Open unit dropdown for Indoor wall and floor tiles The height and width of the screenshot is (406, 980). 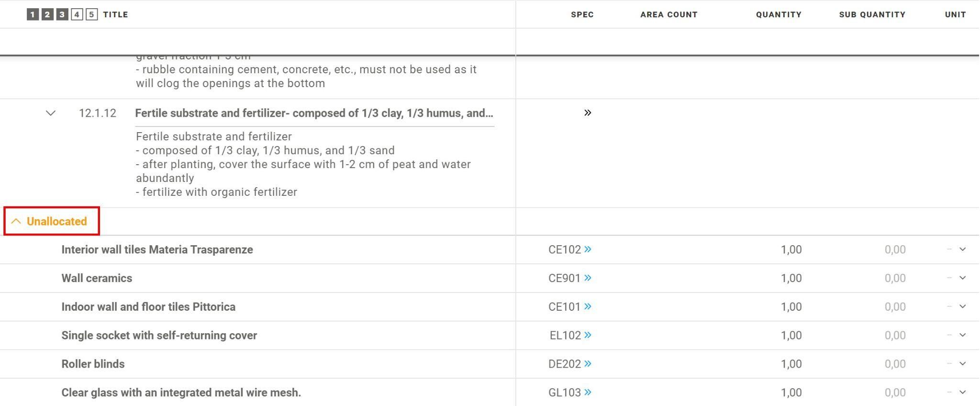962,306
